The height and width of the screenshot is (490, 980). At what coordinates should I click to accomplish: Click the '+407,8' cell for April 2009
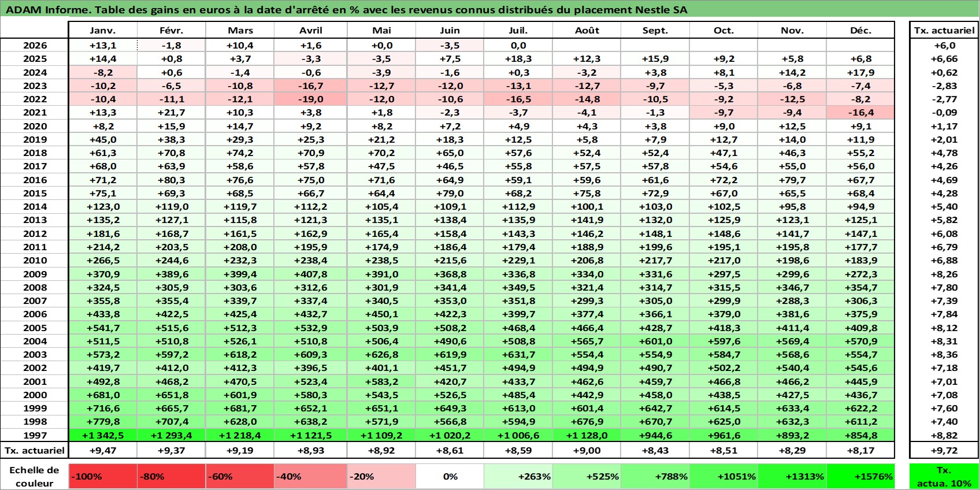point(311,274)
